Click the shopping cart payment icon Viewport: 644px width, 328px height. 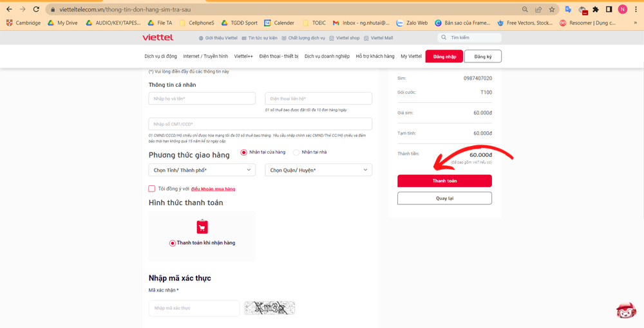(x=202, y=227)
